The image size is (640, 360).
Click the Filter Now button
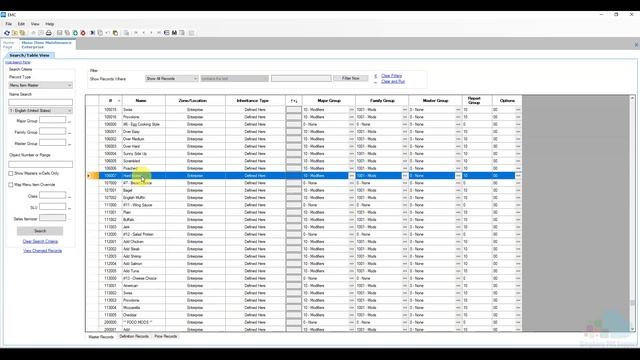pyautogui.click(x=351, y=78)
